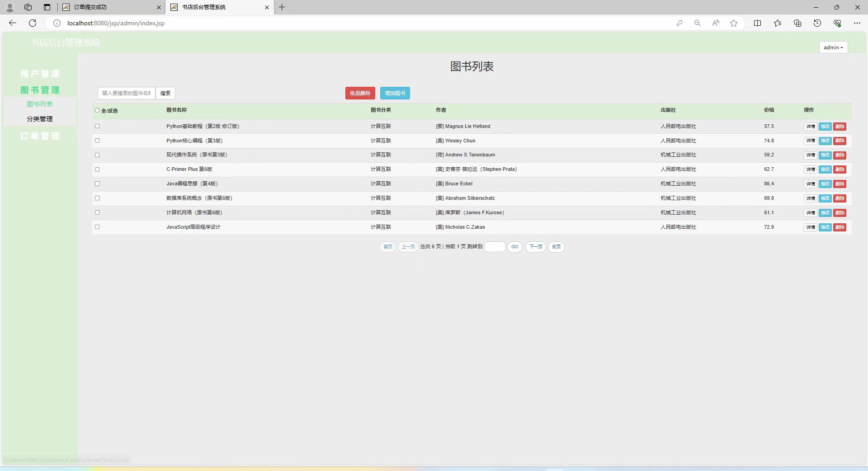
Task: Open 图书列表 in the sidebar
Action: coord(40,104)
